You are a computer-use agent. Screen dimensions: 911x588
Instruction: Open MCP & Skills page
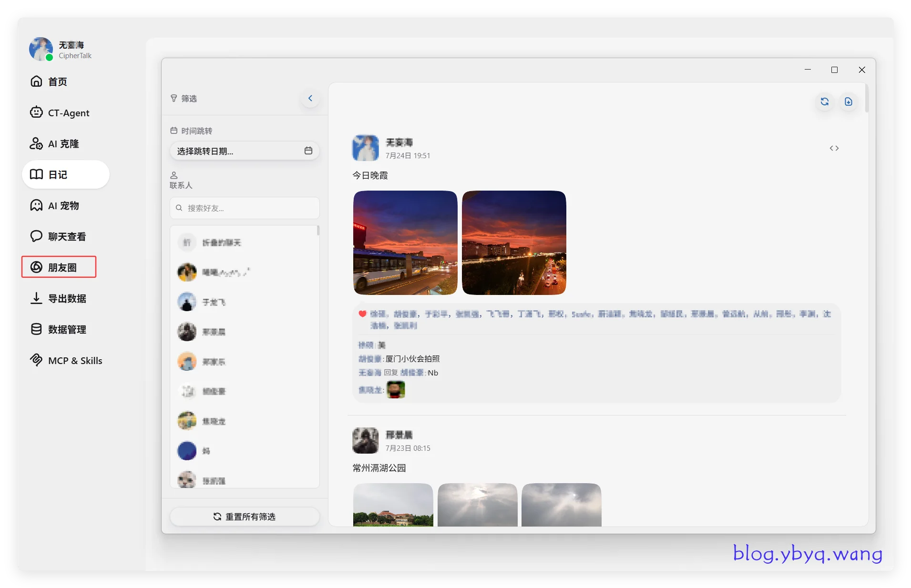(x=65, y=360)
